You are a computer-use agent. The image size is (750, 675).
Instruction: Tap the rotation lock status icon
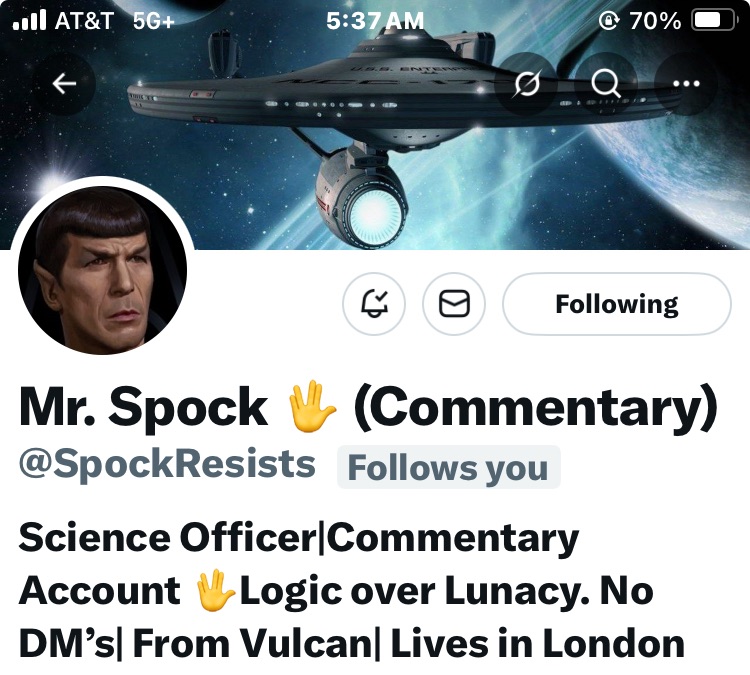(608, 21)
